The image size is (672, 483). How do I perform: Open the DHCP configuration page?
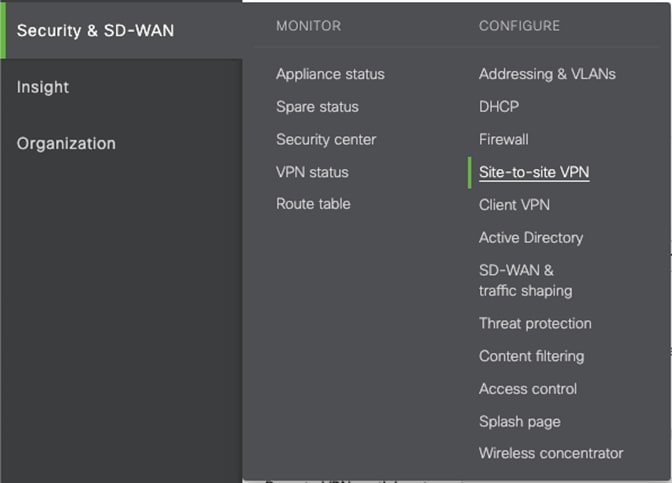[x=499, y=107]
